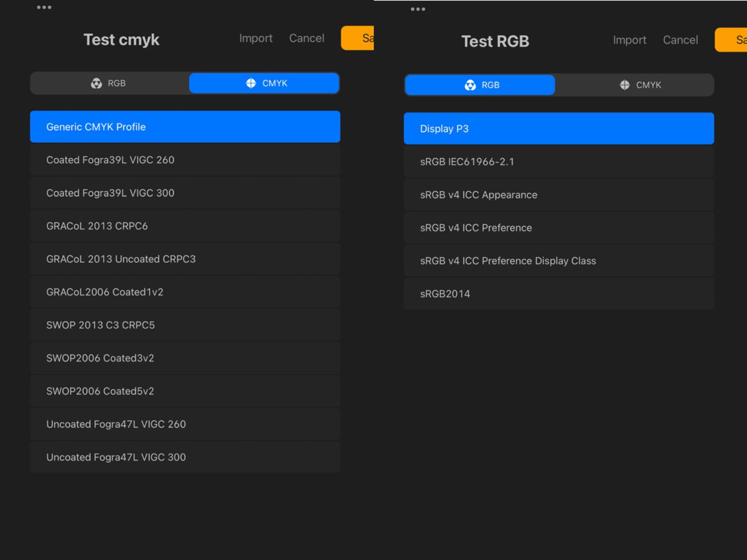
Task: Click Import in Test RGB panel
Action: coord(629,40)
